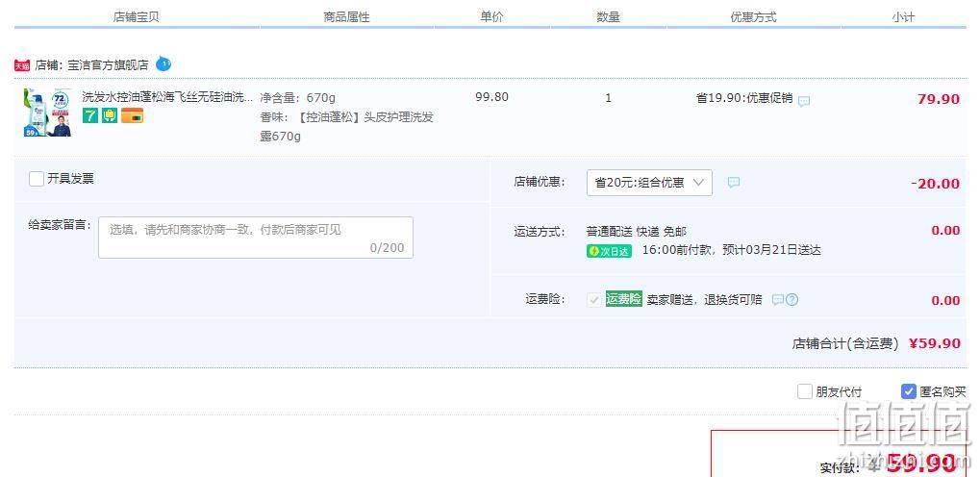Click the green guarantee badge under product title

point(110,115)
